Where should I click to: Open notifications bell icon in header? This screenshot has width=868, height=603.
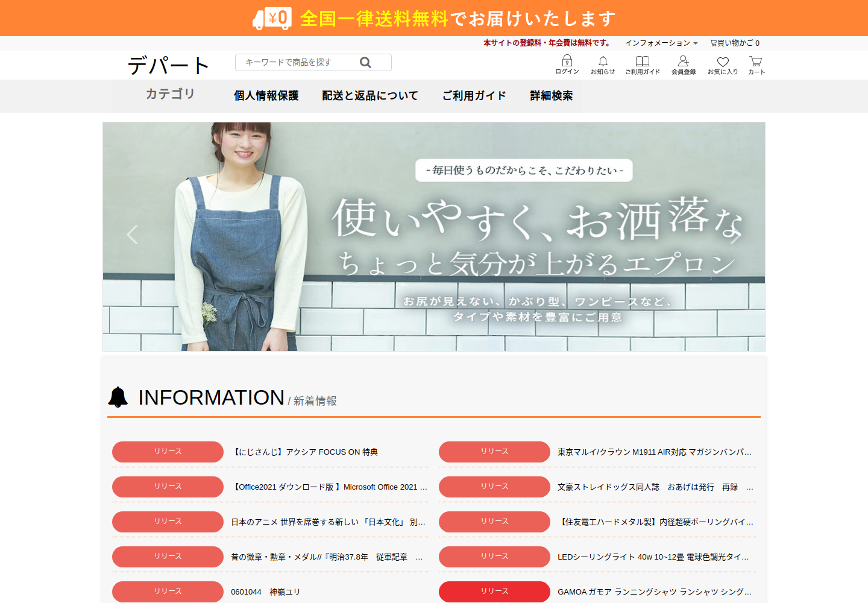603,65
